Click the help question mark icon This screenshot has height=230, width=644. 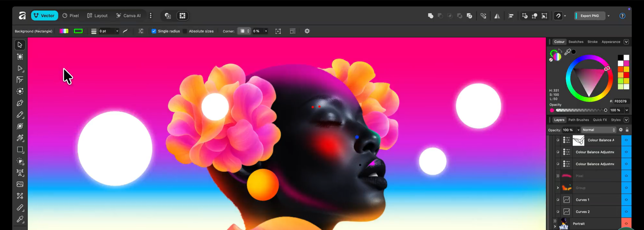[622, 16]
